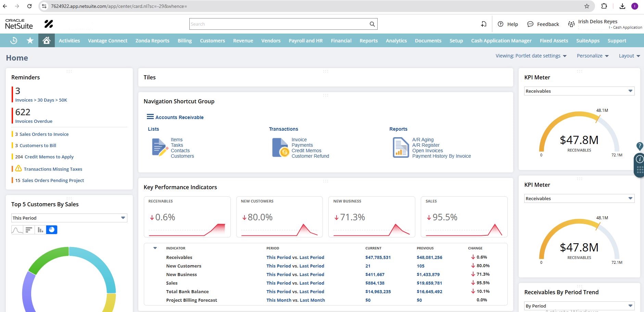Click in the global Search field
644x312 pixels.
pos(279,24)
